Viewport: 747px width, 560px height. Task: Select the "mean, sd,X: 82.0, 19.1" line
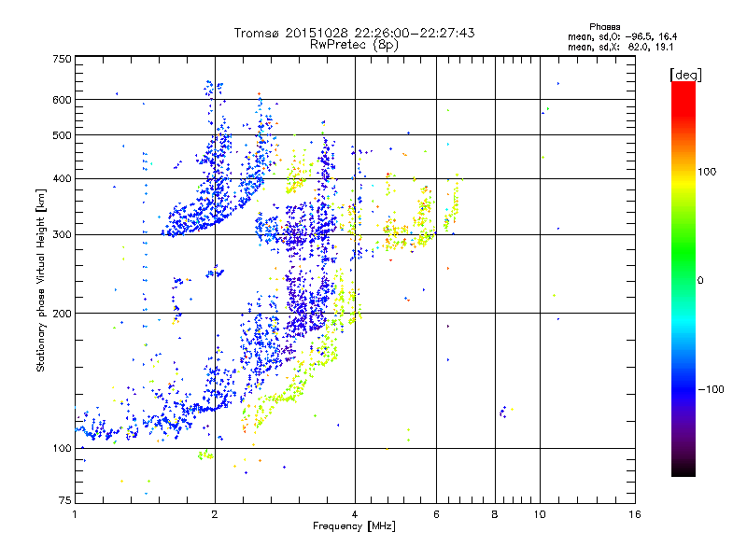click(620, 48)
